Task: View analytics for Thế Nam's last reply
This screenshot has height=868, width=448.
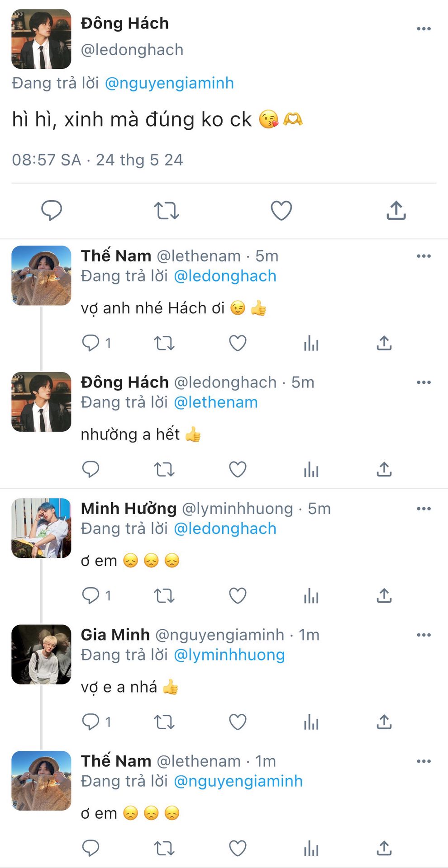Action: coord(311,849)
